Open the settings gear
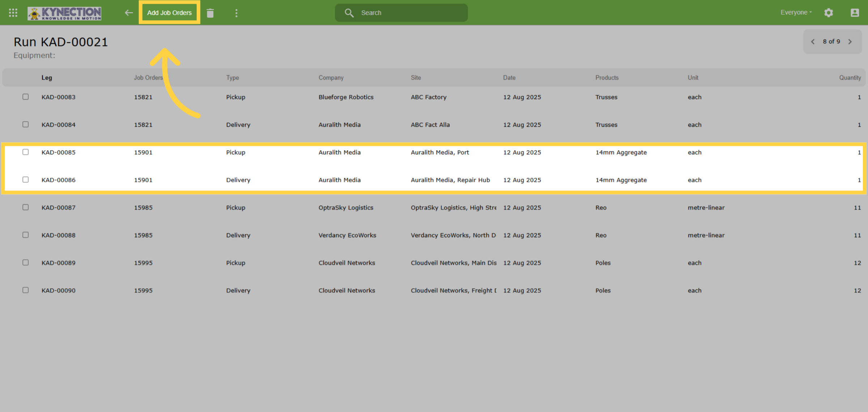Viewport: 868px width, 412px height. [829, 13]
